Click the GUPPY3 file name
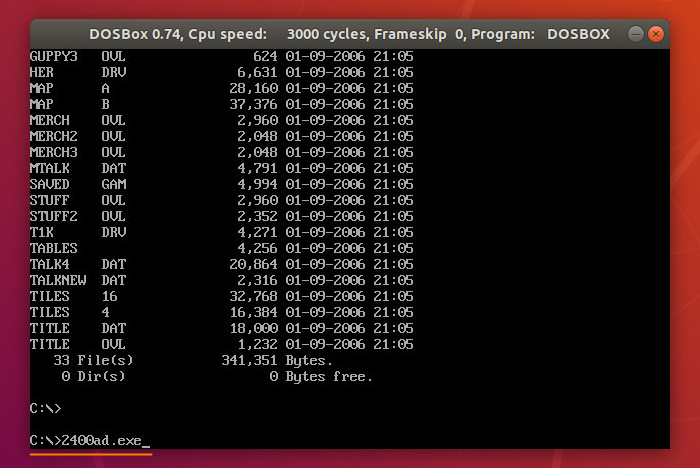700x468 pixels. pyautogui.click(x=54, y=56)
